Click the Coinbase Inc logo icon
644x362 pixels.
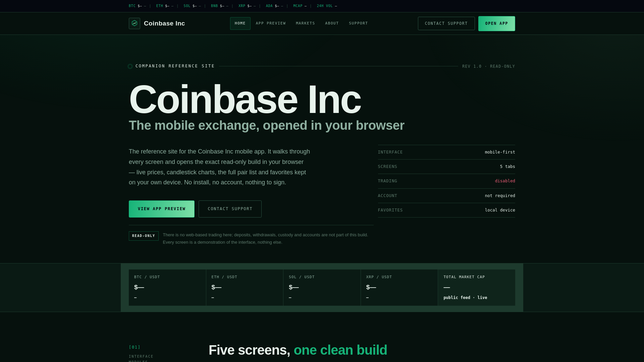click(135, 23)
